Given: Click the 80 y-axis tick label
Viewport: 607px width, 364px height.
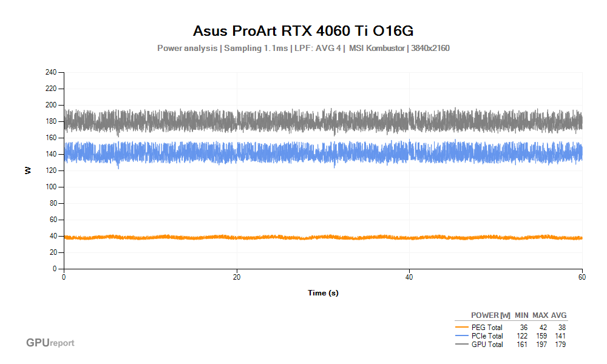Looking at the screenshot, I should tap(53, 203).
